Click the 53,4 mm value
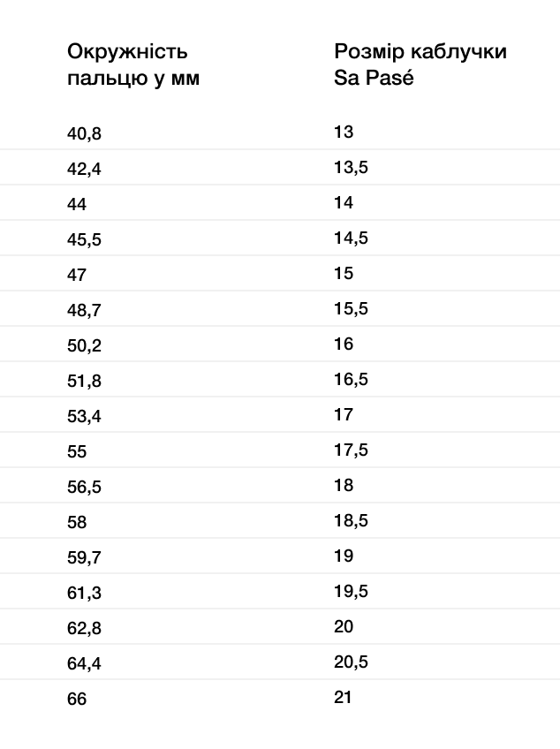Screen dimensions: 560x749 tap(84, 416)
